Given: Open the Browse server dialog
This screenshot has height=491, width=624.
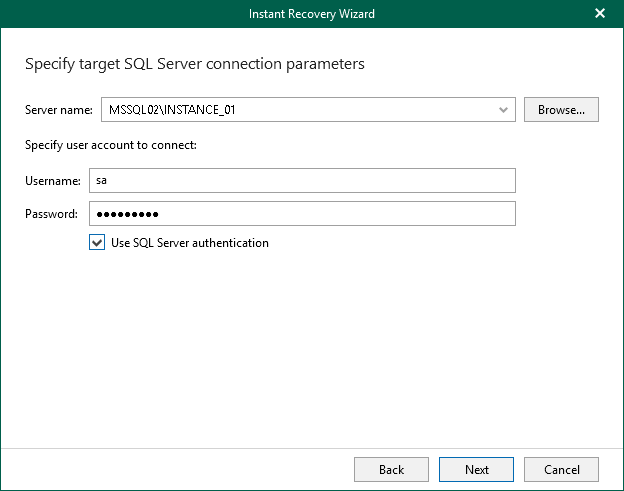Looking at the screenshot, I should [561, 110].
